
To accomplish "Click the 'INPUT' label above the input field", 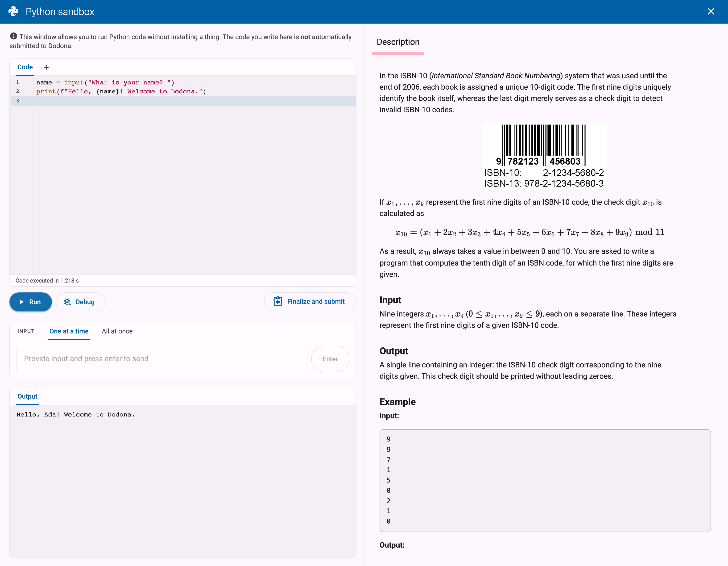I will tap(26, 331).
